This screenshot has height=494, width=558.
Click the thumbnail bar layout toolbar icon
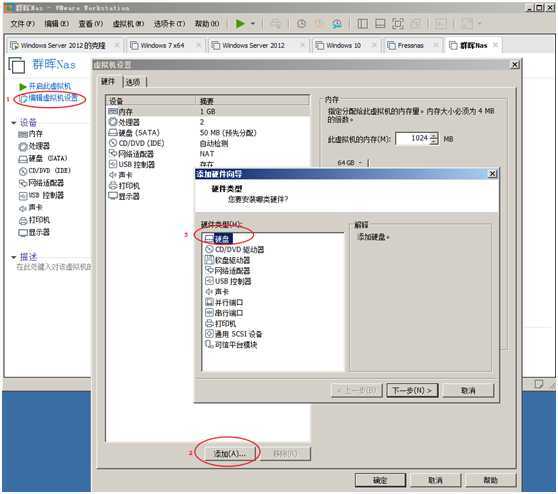(x=380, y=24)
